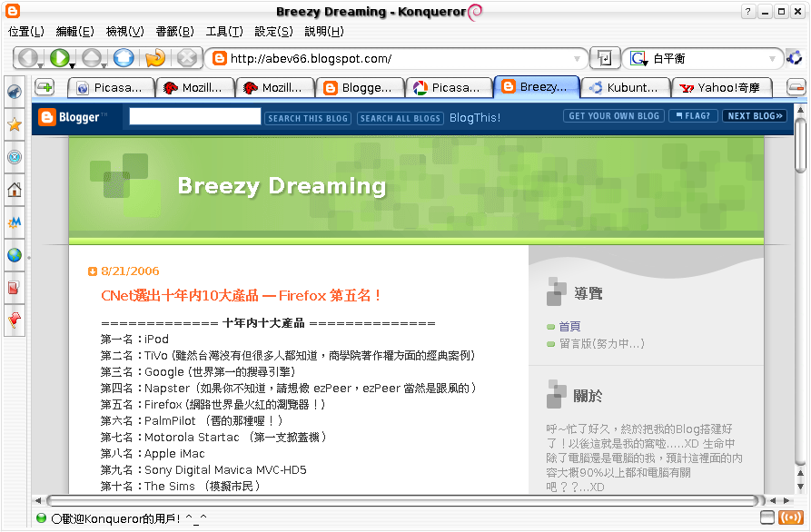Click the vertical scrollbar down arrow
Screen dimensions: 811x532
(x=800, y=486)
